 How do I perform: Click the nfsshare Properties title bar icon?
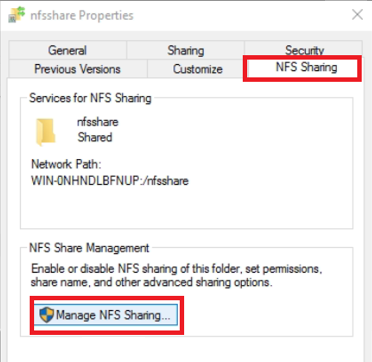pyautogui.click(x=16, y=15)
